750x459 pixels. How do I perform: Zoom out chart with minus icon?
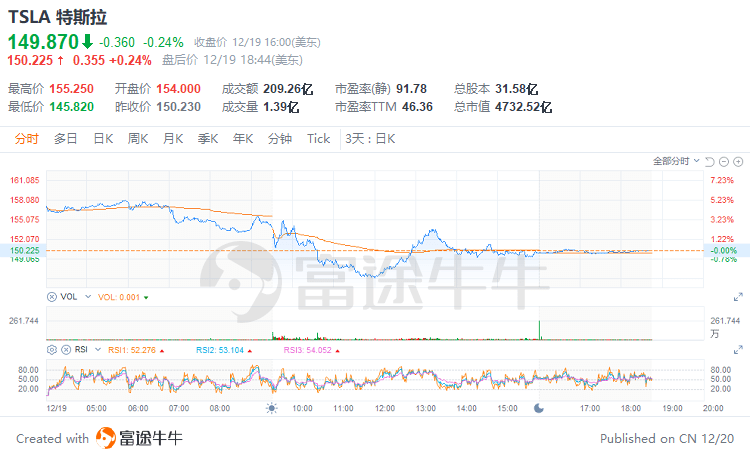coord(724,162)
